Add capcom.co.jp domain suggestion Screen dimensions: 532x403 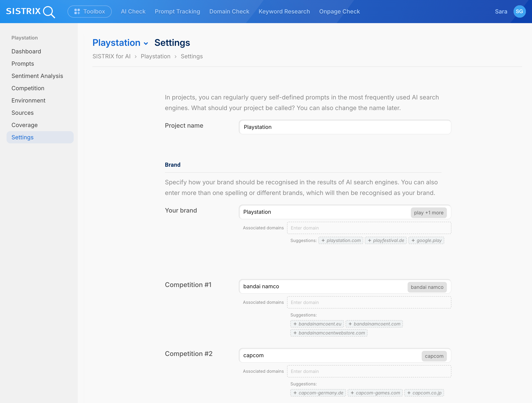[x=424, y=393]
